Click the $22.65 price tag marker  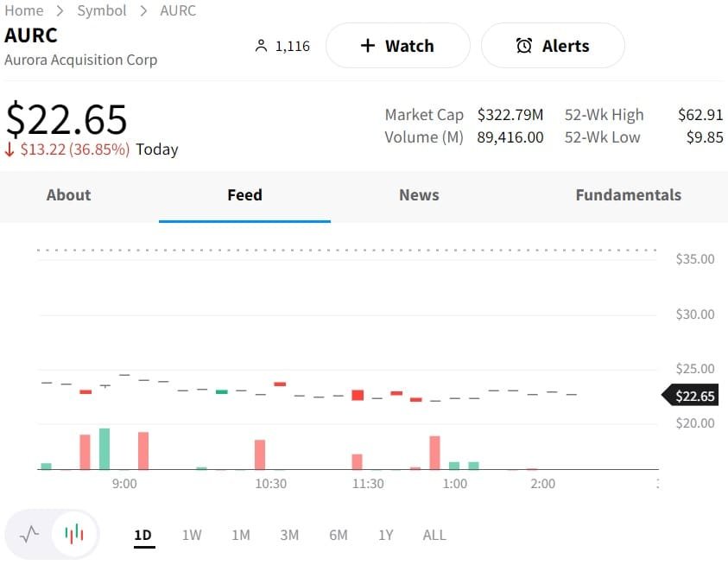coord(690,396)
